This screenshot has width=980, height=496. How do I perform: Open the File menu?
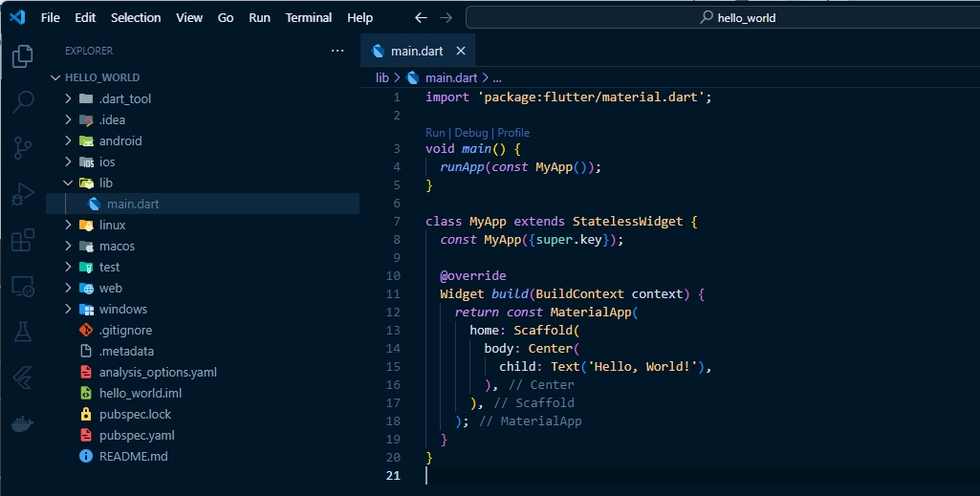(x=50, y=17)
